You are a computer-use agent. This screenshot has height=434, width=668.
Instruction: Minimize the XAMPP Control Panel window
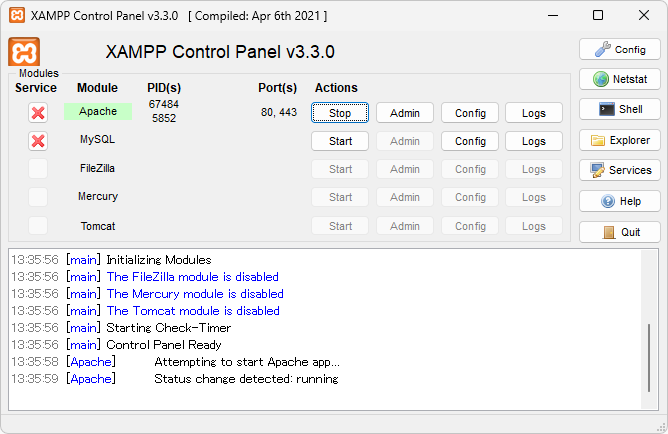553,15
